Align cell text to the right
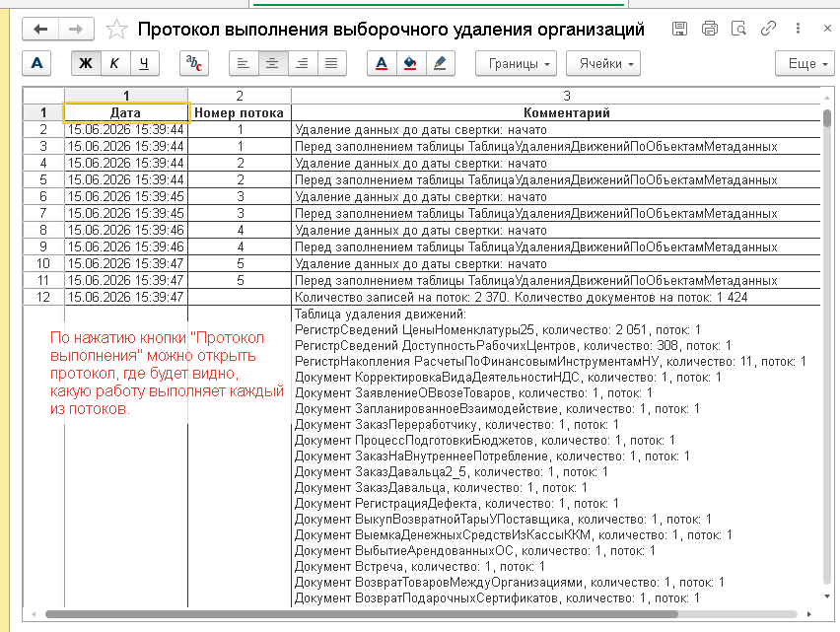The height and width of the screenshot is (632, 840). click(302, 63)
